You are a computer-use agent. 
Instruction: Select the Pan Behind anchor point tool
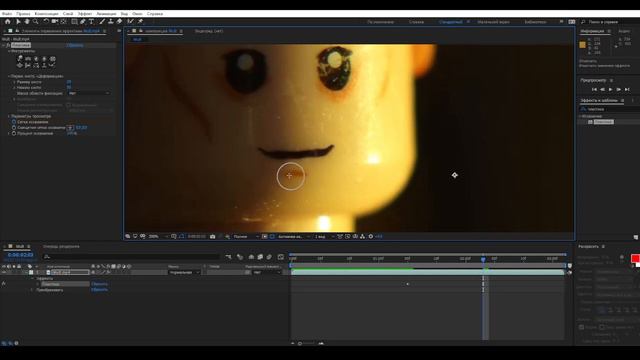click(64, 22)
